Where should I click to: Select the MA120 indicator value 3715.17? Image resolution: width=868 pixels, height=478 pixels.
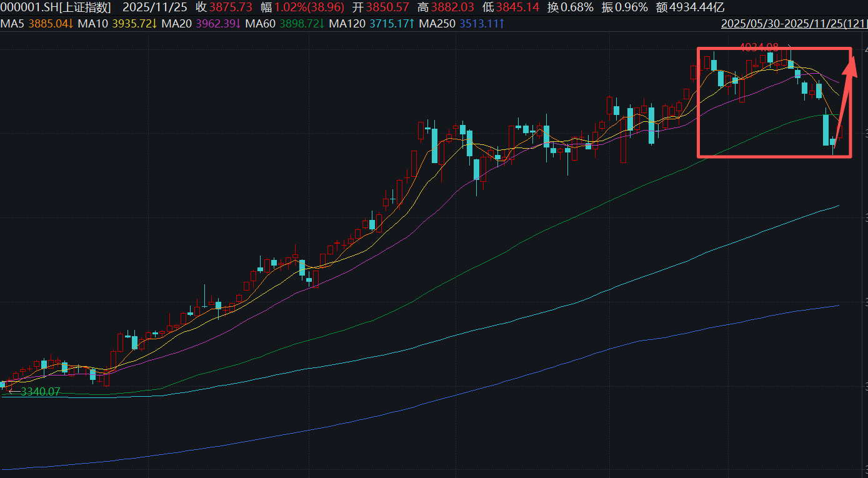pos(391,24)
